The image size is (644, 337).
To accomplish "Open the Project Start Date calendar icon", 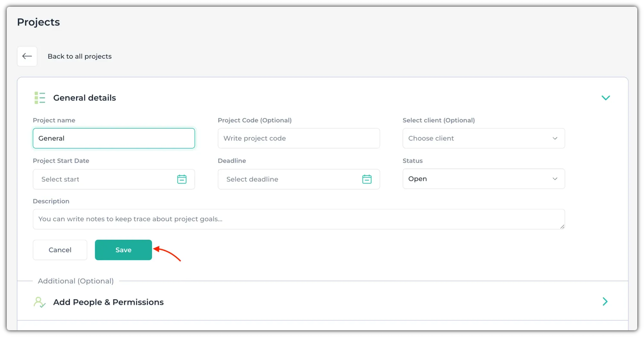I will click(182, 179).
